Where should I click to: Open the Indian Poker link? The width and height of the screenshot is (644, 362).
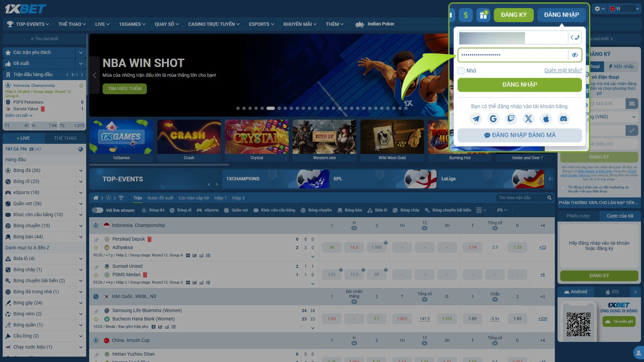[375, 24]
